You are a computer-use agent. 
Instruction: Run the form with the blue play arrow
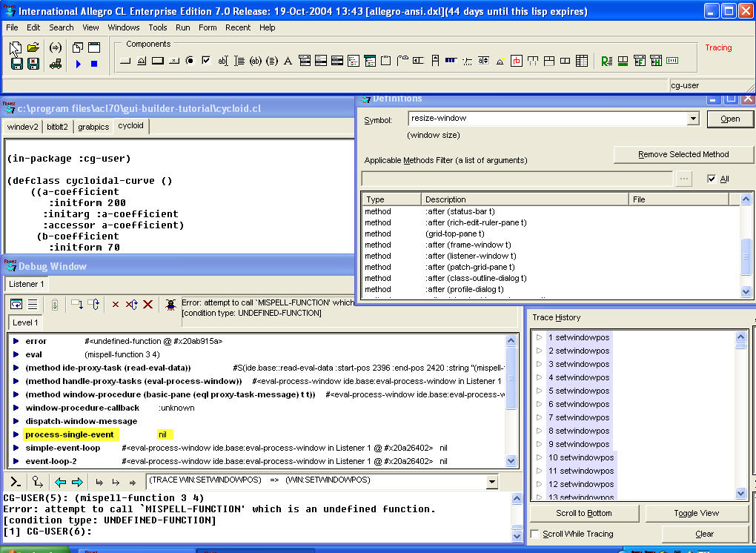(x=79, y=64)
